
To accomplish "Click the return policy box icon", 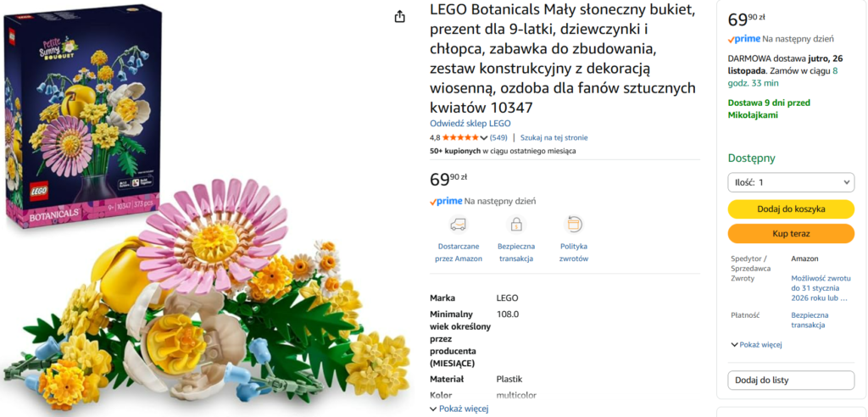I will tap(574, 225).
